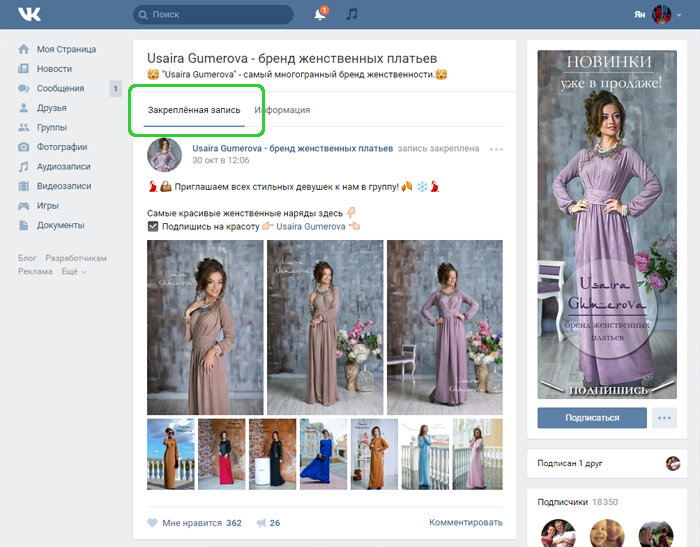The width and height of the screenshot is (700, 547).
Task: Open Друзья menu item
Action: [x=51, y=108]
